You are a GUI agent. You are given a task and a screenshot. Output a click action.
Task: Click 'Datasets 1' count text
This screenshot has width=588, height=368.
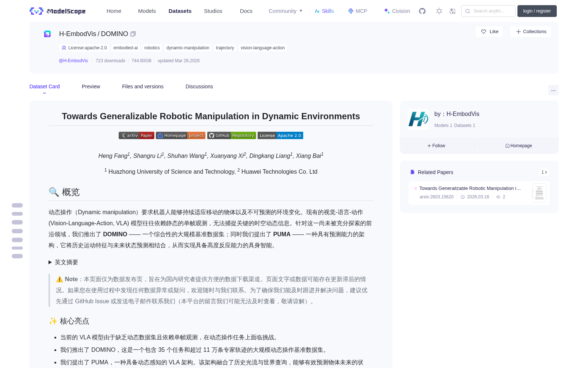(x=465, y=125)
